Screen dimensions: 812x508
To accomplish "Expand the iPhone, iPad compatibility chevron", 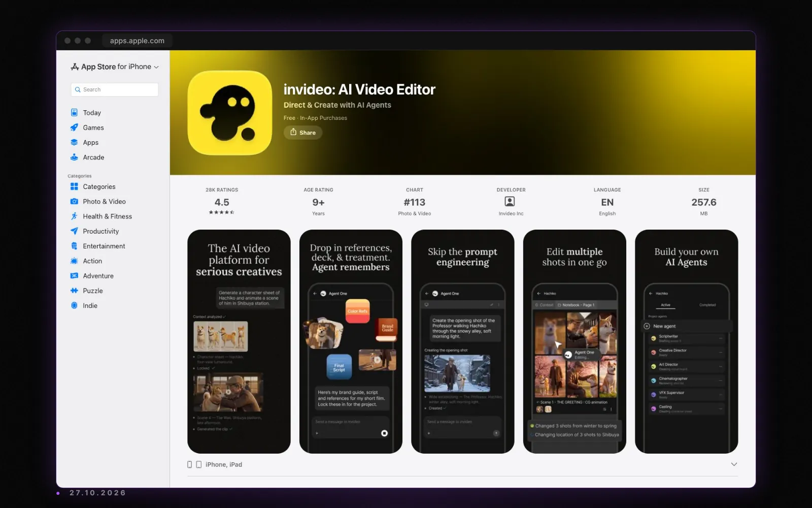I will pyautogui.click(x=734, y=464).
